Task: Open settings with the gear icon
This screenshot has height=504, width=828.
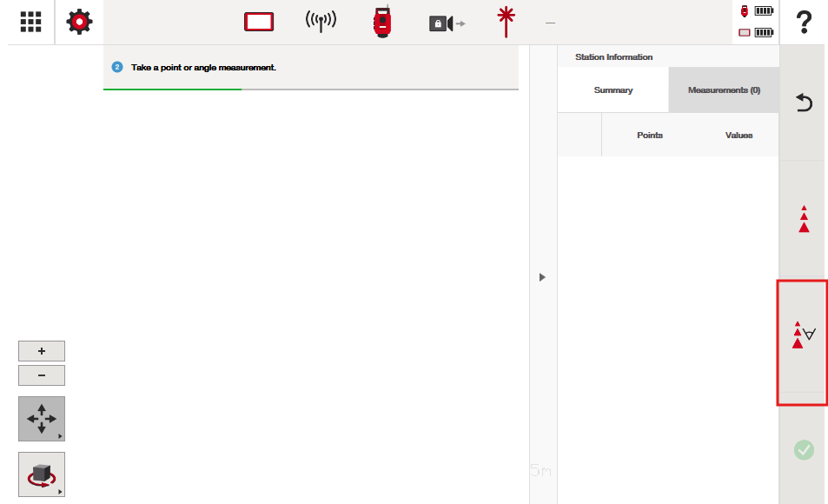Action: [x=79, y=22]
